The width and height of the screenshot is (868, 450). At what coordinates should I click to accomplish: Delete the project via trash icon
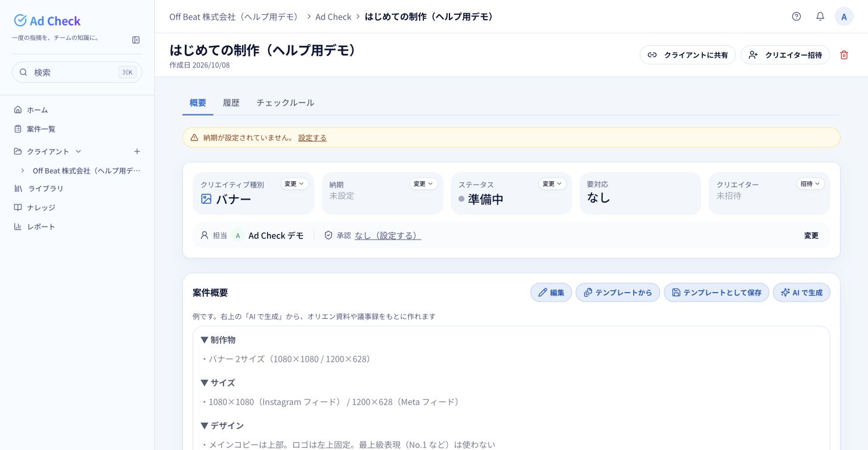click(x=844, y=55)
